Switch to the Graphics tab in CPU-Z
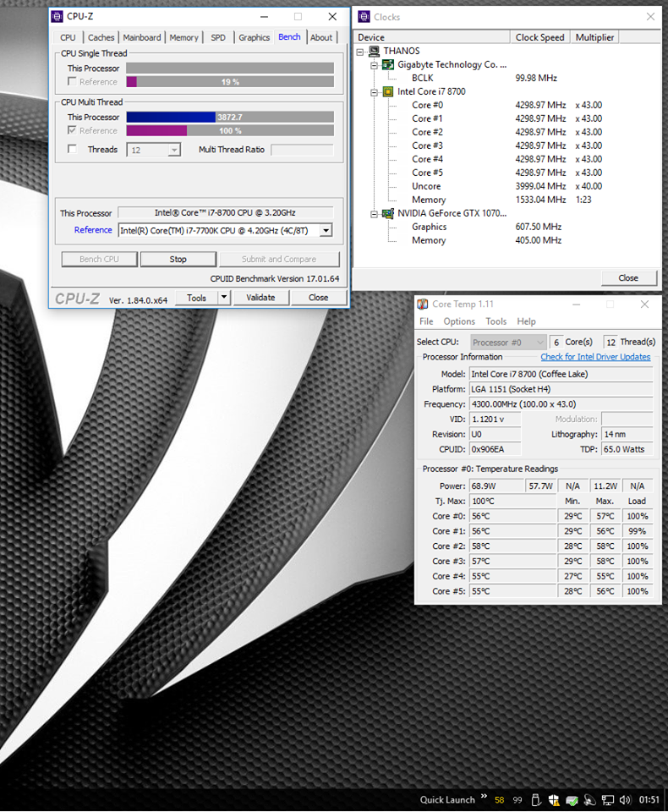Screen dimensions: 668x812 pyautogui.click(x=255, y=37)
